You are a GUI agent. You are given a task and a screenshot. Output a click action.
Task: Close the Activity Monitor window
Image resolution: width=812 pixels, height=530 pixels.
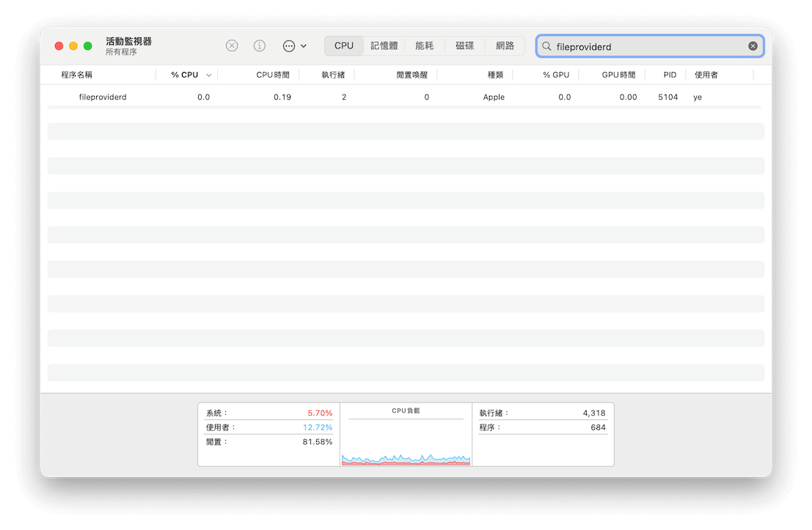coord(59,46)
